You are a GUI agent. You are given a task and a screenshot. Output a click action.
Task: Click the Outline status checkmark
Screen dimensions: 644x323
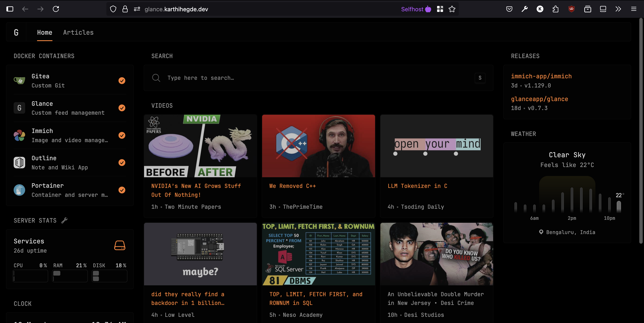pyautogui.click(x=122, y=163)
